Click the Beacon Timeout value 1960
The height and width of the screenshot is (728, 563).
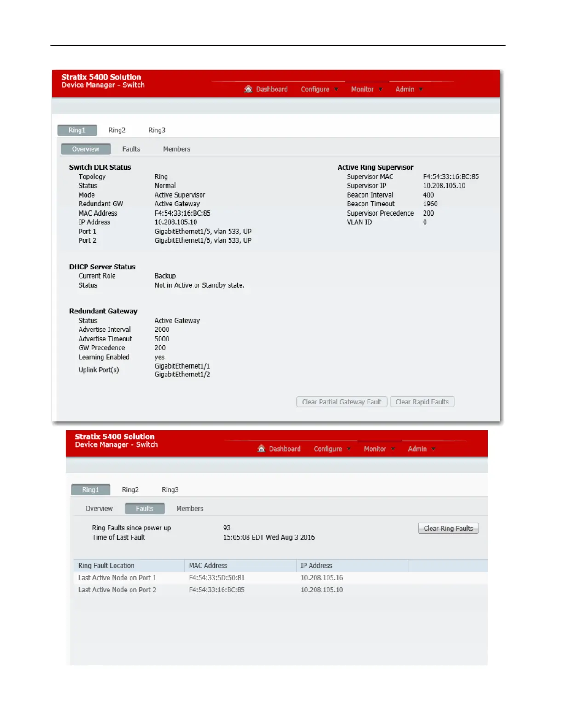(x=430, y=204)
